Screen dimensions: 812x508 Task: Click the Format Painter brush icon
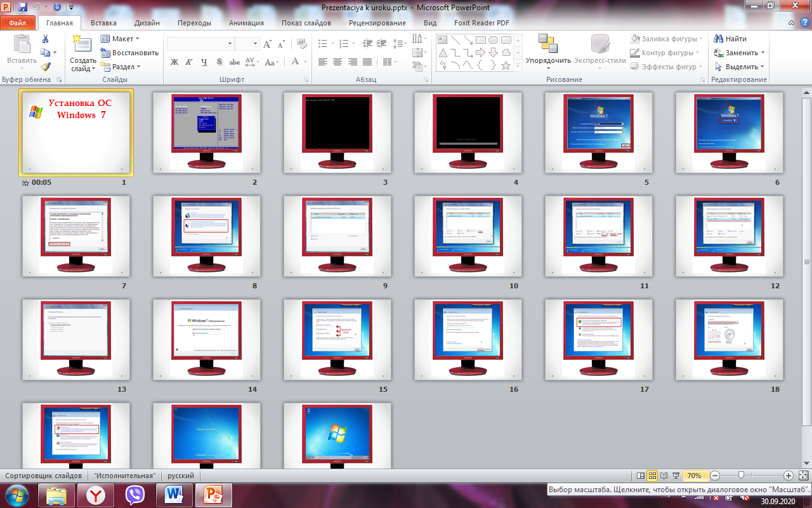(x=45, y=67)
